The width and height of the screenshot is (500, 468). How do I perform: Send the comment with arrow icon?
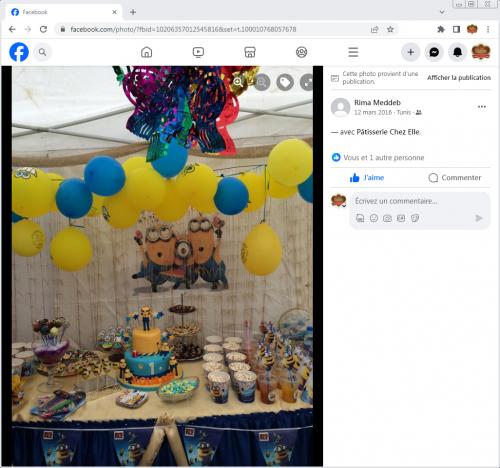pos(478,218)
